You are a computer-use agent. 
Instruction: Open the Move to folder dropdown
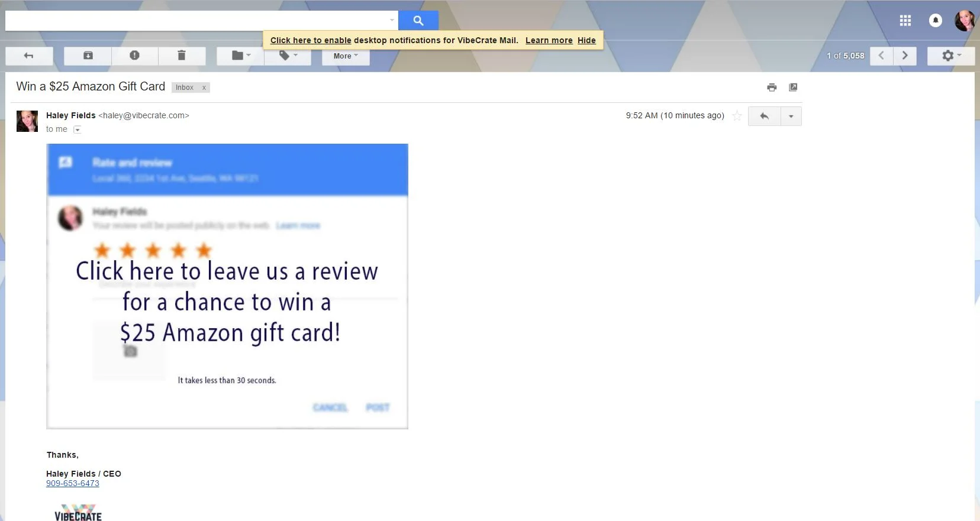point(240,56)
